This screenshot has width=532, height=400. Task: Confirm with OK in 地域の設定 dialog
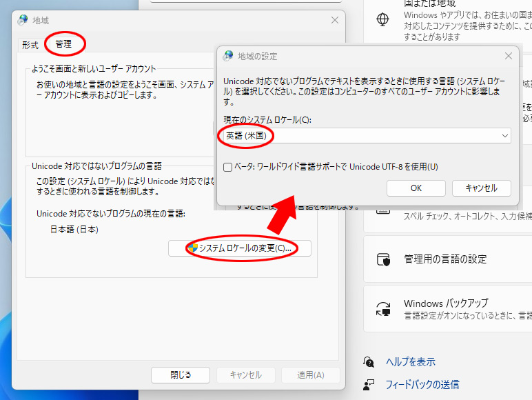(416, 188)
